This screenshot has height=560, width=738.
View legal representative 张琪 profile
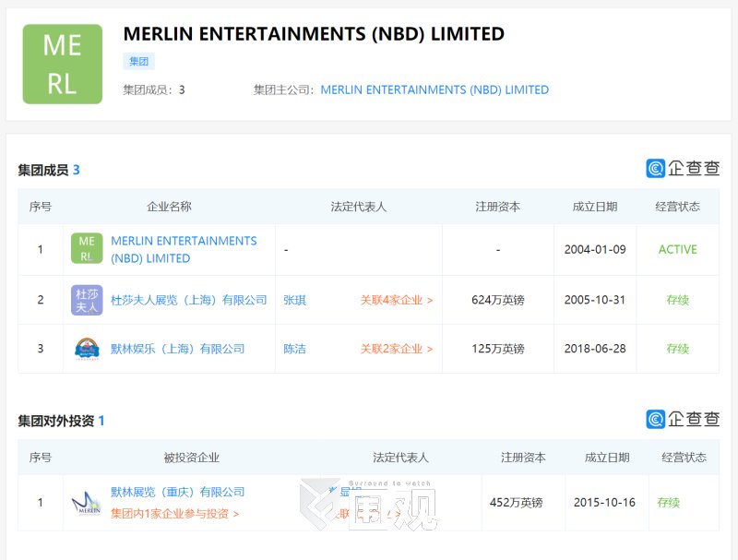[294, 300]
